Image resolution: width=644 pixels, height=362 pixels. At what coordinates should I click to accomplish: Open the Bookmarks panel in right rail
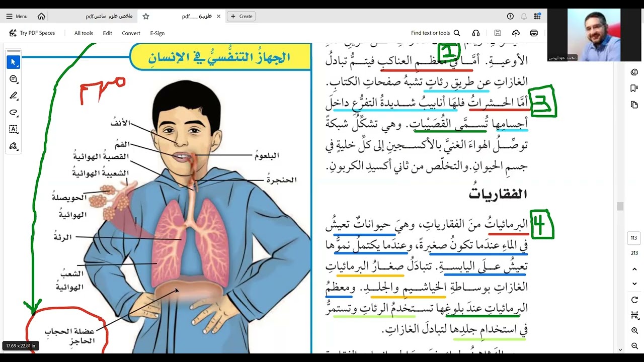pos(634,88)
